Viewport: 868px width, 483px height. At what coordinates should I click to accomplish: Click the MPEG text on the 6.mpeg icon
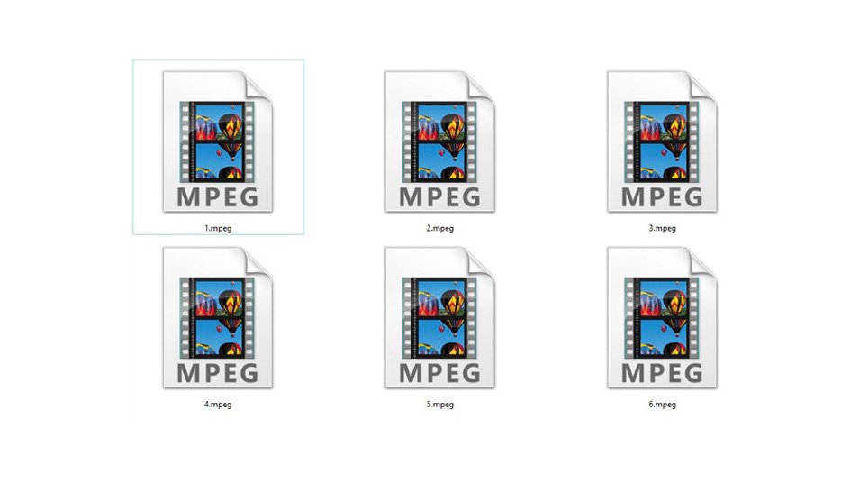pos(662,372)
